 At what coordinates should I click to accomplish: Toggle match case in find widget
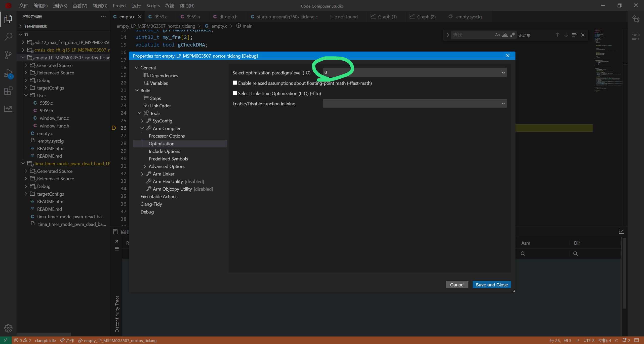pyautogui.click(x=497, y=35)
